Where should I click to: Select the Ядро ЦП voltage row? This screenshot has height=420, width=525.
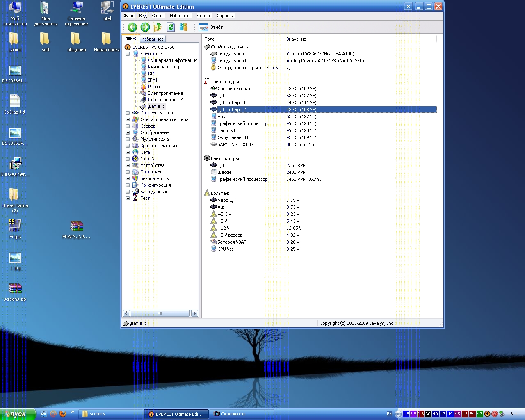point(323,200)
